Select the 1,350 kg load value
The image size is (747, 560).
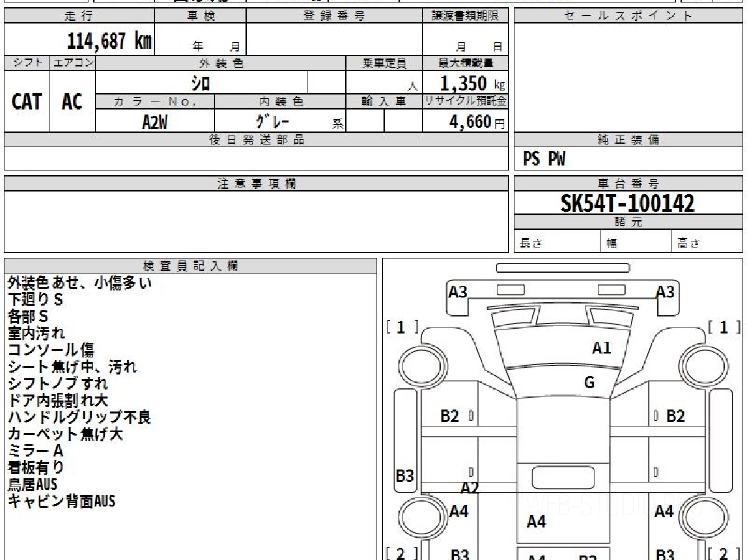(x=472, y=83)
